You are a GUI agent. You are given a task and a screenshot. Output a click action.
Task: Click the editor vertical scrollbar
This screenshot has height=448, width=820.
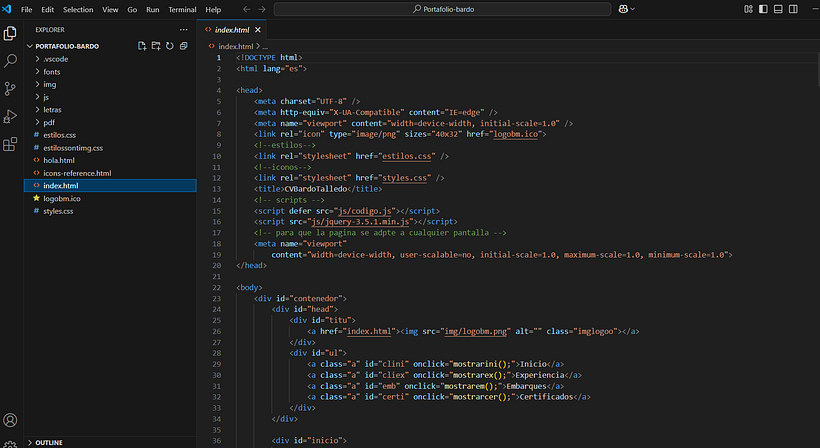(x=817, y=70)
